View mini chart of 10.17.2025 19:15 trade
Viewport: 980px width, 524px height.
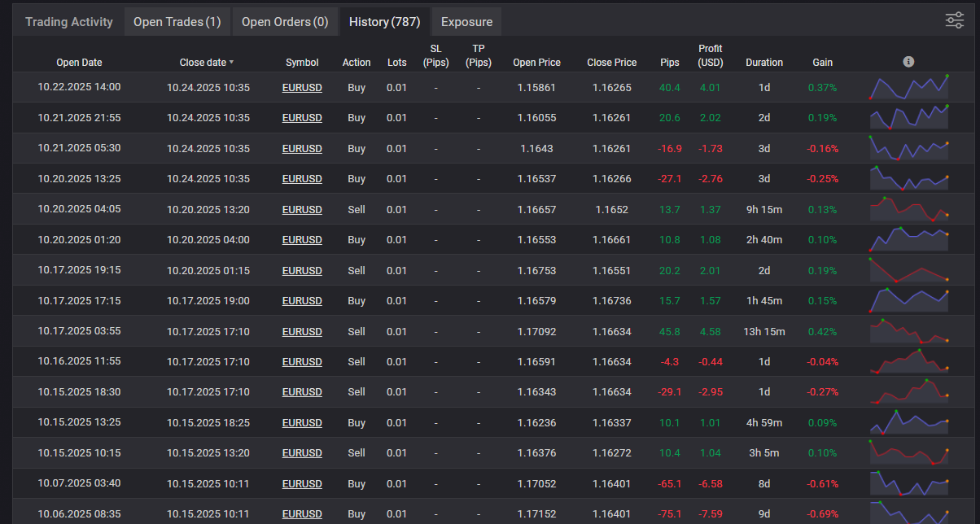click(x=908, y=270)
